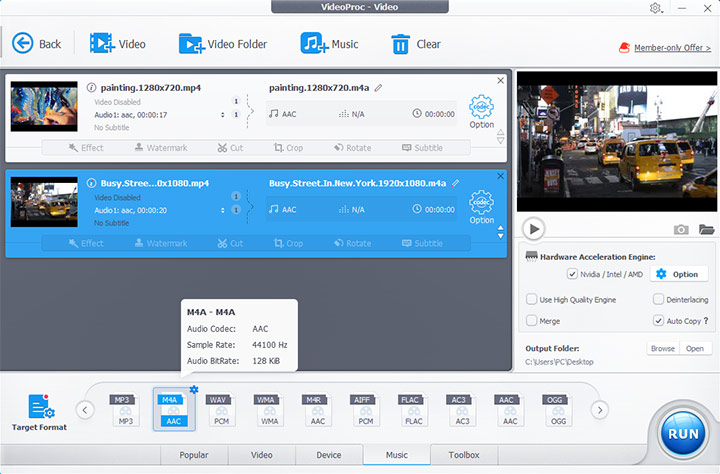This screenshot has height=474, width=720.
Task: Open hardware acceleration Option button
Action: (x=677, y=274)
